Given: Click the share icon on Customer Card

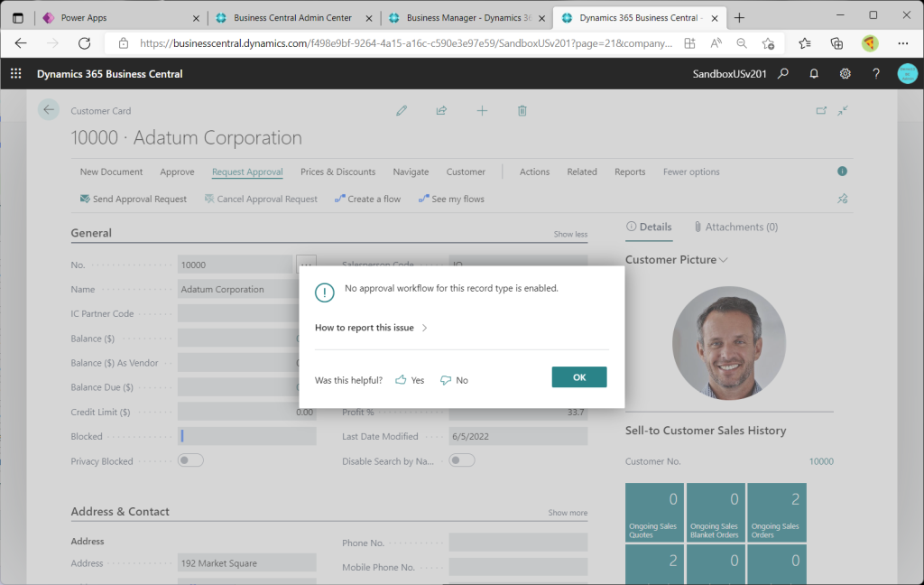Looking at the screenshot, I should pos(441,110).
